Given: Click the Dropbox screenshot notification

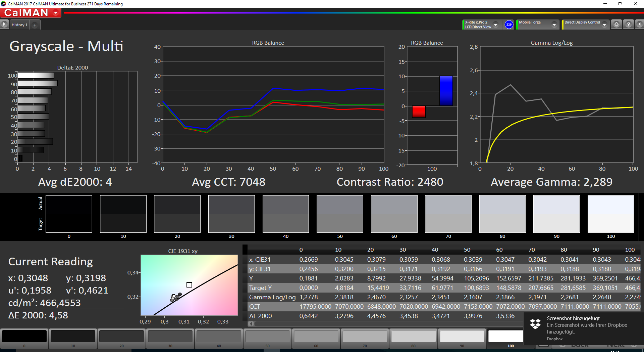Looking at the screenshot, I should pos(584,328).
